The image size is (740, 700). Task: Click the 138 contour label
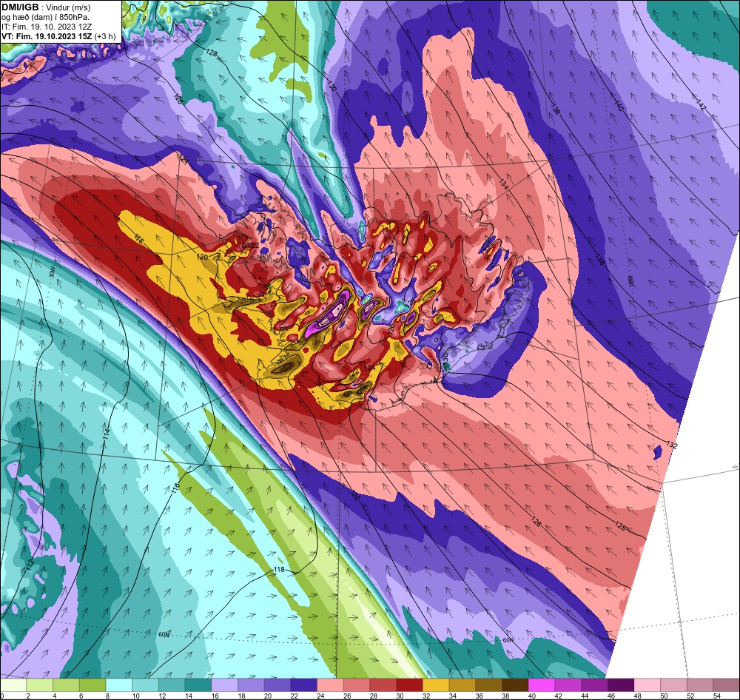point(556,110)
